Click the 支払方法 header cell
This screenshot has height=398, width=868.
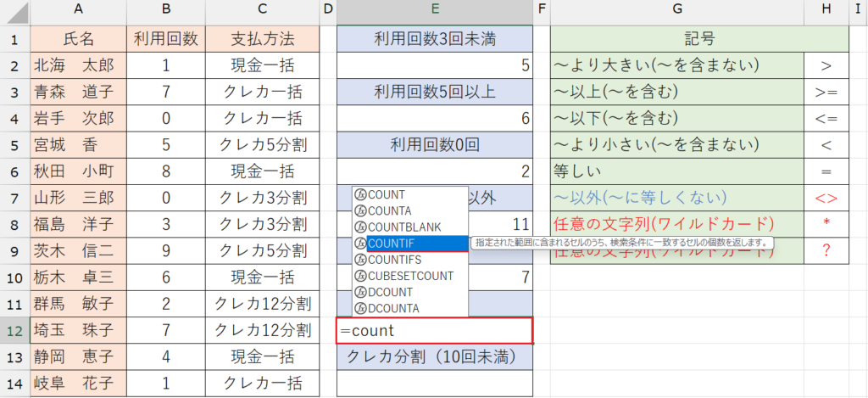[263, 39]
